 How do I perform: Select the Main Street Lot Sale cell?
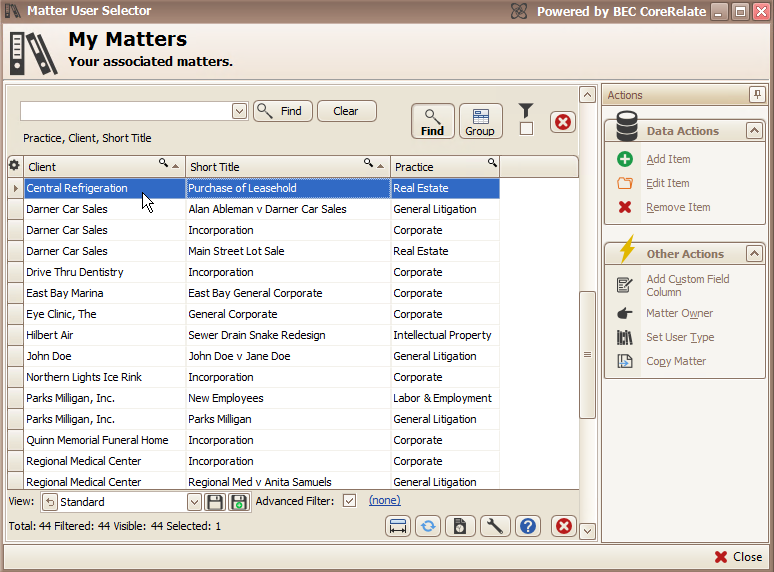point(288,251)
